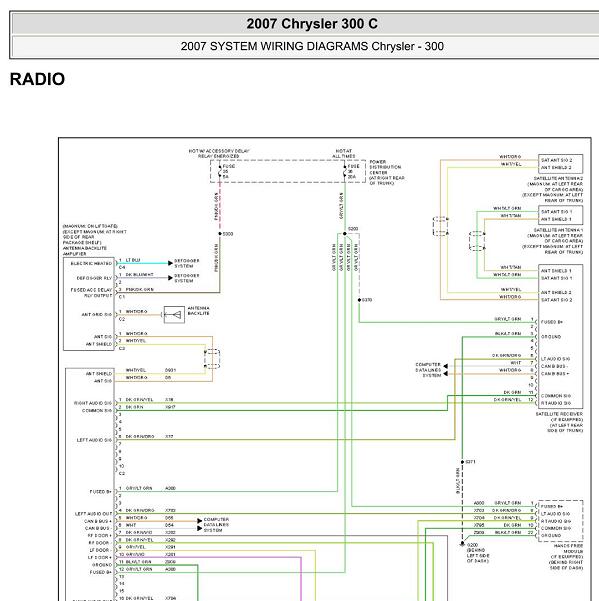This screenshot has width=599, height=601.
Task: Select the 'D931' circuit code
Action: pos(171,370)
